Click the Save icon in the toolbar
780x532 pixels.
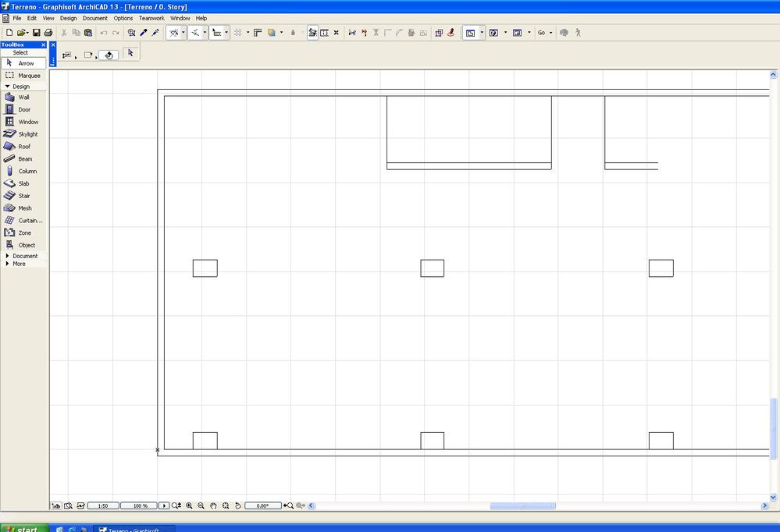click(36, 32)
